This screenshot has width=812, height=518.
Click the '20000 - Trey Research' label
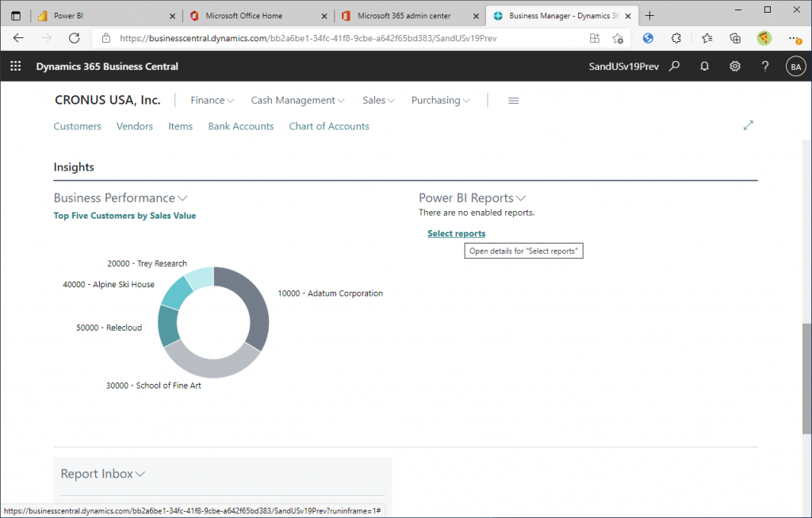coord(147,263)
